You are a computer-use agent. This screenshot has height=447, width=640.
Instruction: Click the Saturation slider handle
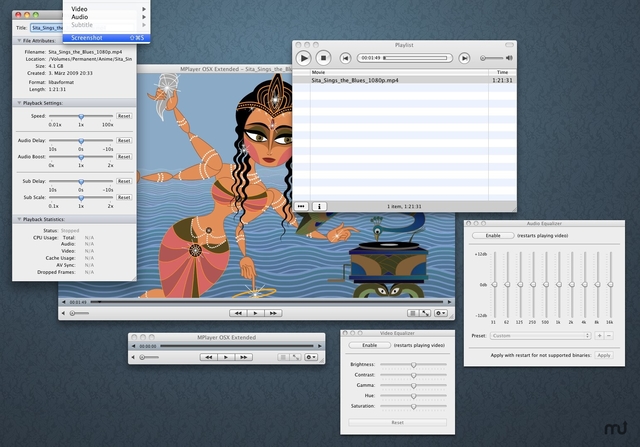click(x=413, y=407)
